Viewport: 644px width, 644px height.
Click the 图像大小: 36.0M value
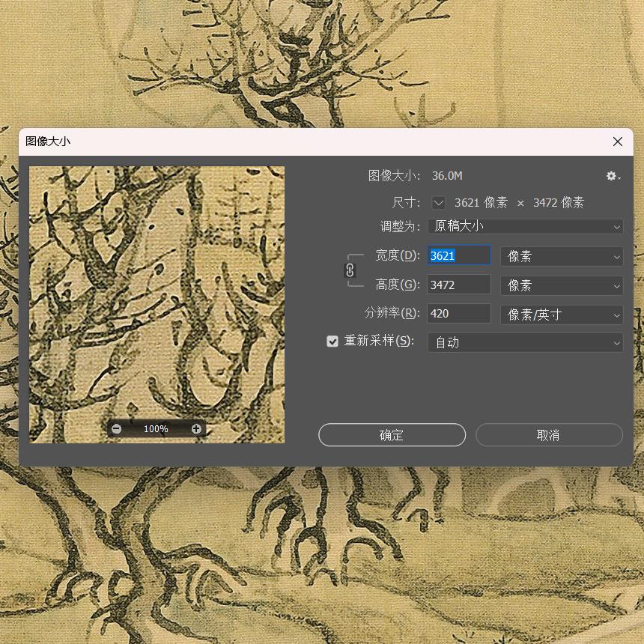[x=447, y=176]
